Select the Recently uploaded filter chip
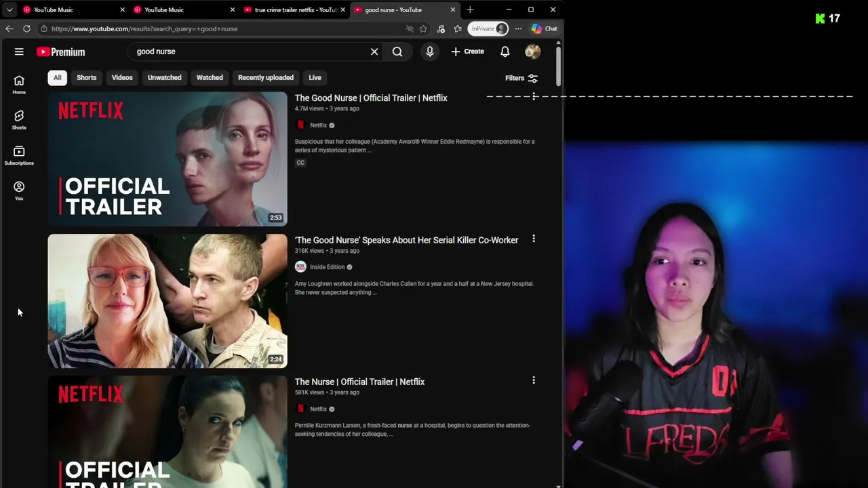868x488 pixels. (266, 77)
